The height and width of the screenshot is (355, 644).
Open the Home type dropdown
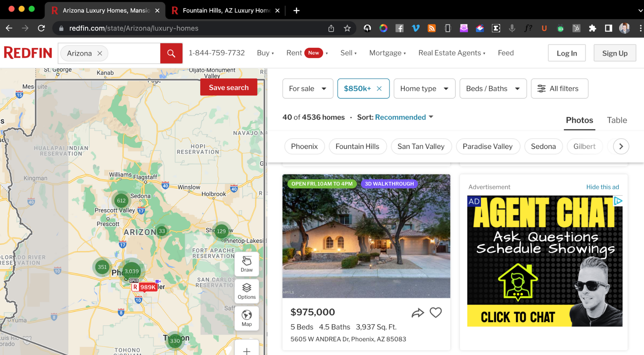(x=424, y=88)
